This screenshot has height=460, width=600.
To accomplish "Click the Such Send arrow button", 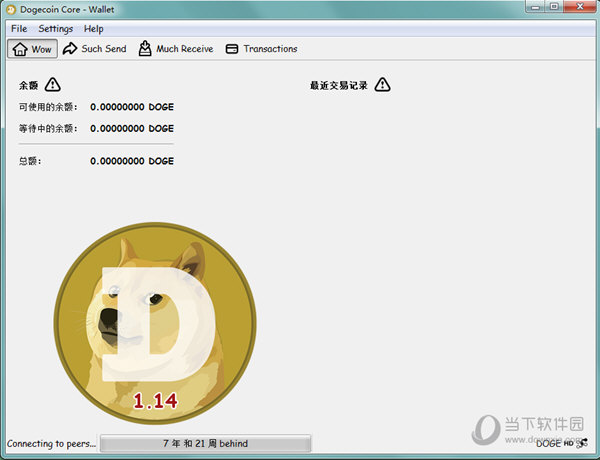I will click(x=95, y=49).
